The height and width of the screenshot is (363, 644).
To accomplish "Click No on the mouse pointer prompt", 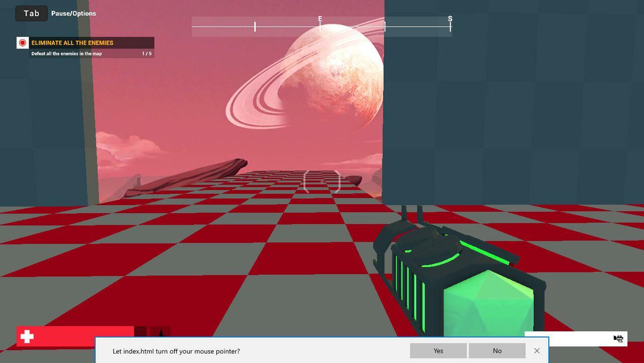I will point(497,351).
